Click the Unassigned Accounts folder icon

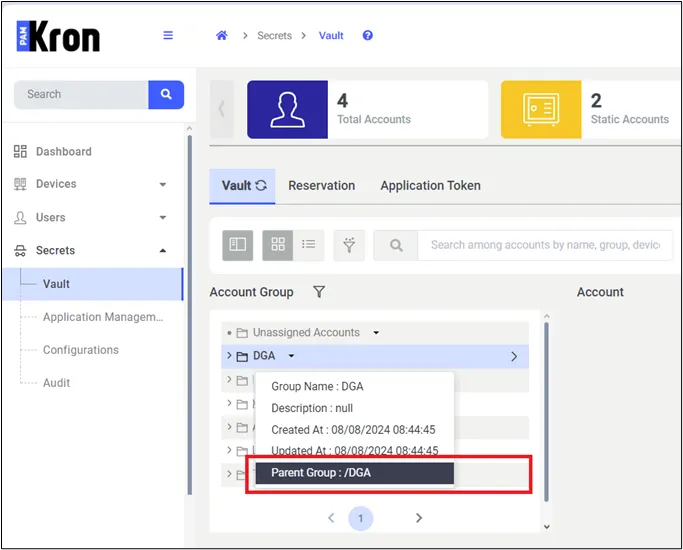point(242,333)
